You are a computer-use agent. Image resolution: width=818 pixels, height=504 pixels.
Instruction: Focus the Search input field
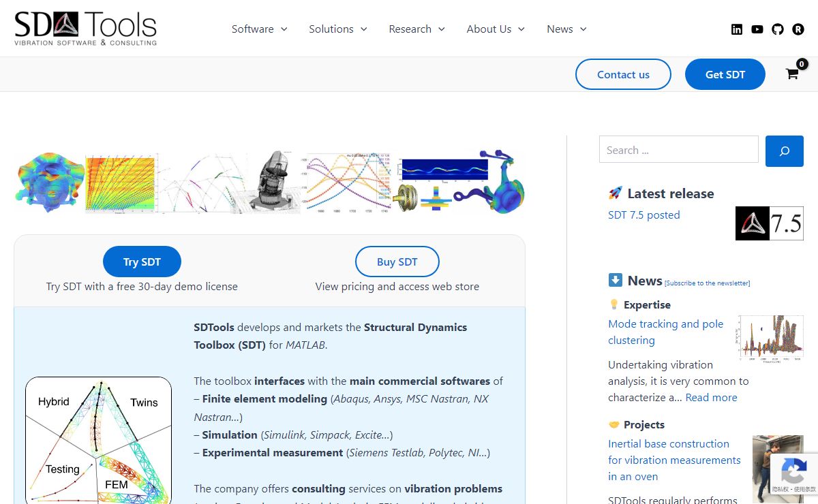pos(679,149)
